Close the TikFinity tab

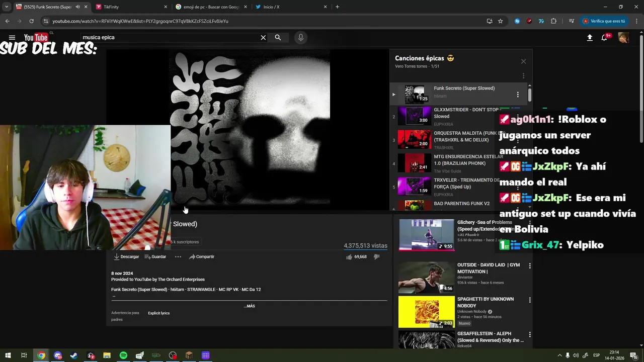tap(166, 7)
